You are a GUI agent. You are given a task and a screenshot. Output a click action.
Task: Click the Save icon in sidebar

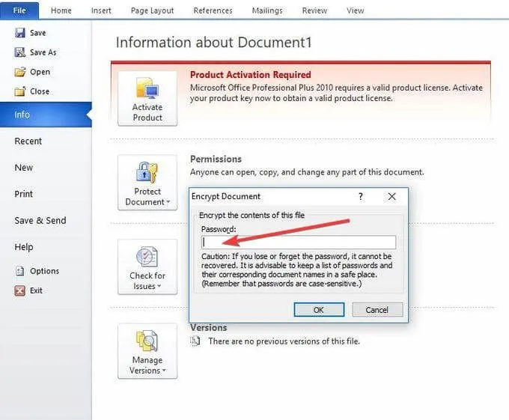coord(20,33)
